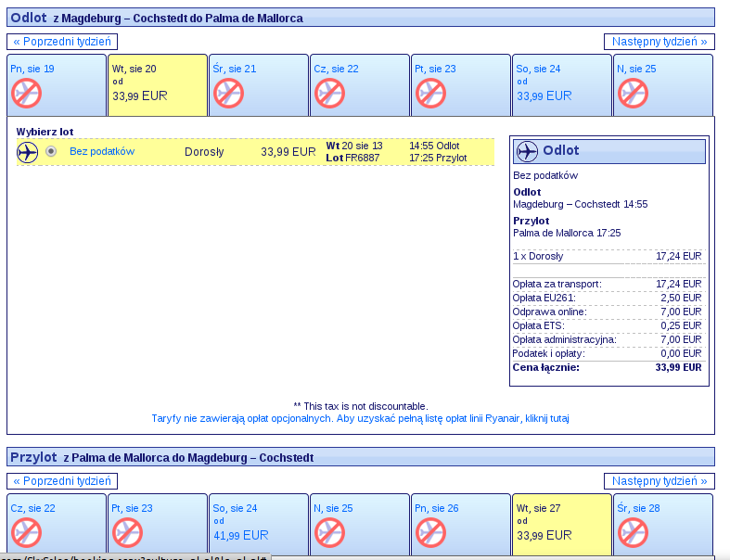Go to next week for return flights
Screen dimensions: 730x560
pyautogui.click(x=660, y=481)
